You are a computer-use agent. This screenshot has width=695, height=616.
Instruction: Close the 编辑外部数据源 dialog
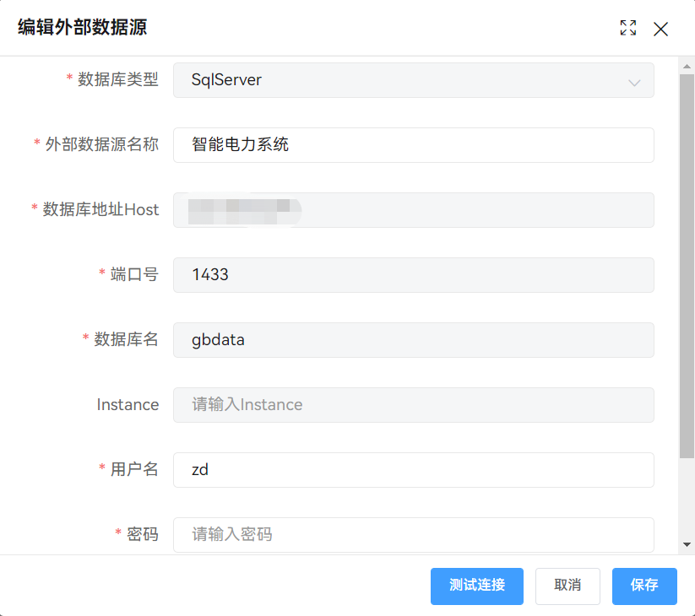click(660, 29)
